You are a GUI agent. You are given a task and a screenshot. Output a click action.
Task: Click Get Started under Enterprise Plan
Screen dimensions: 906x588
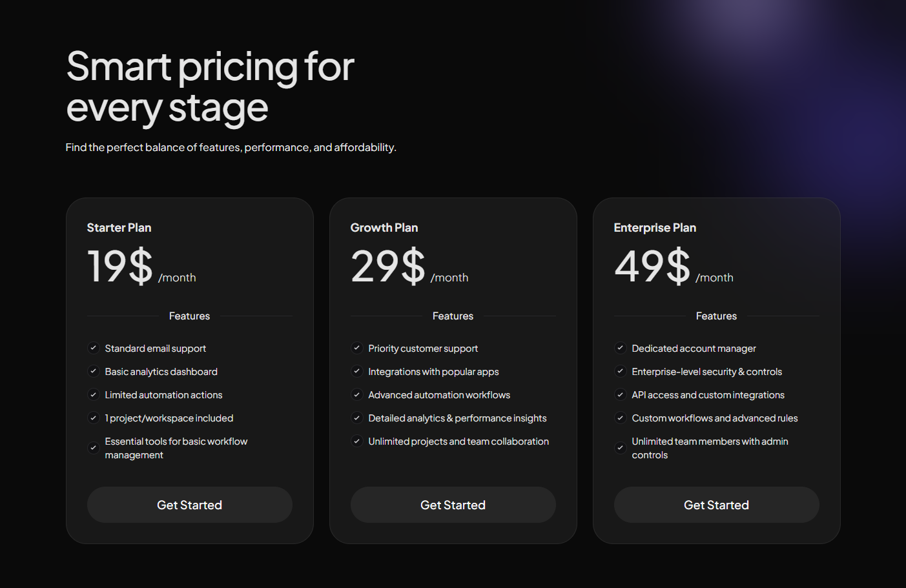point(716,505)
